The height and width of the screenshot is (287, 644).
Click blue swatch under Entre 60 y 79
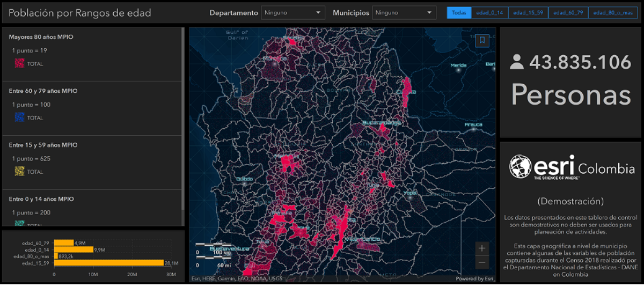point(20,117)
